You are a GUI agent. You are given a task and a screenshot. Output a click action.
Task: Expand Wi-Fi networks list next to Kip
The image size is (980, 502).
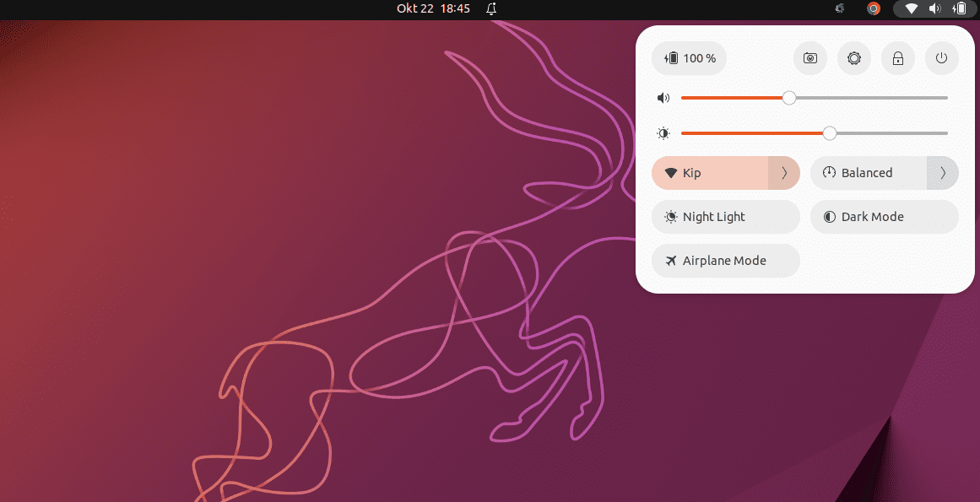coord(784,173)
